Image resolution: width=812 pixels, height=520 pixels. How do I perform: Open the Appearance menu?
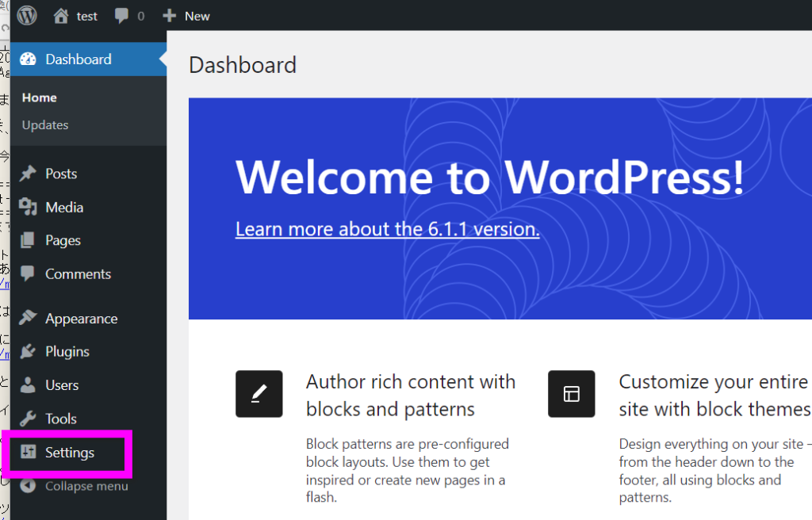click(88, 318)
